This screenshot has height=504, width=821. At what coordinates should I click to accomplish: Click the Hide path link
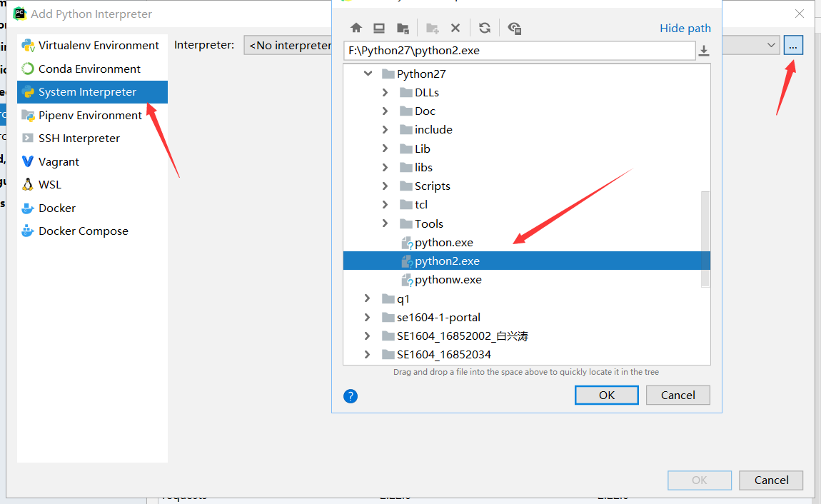pos(685,29)
